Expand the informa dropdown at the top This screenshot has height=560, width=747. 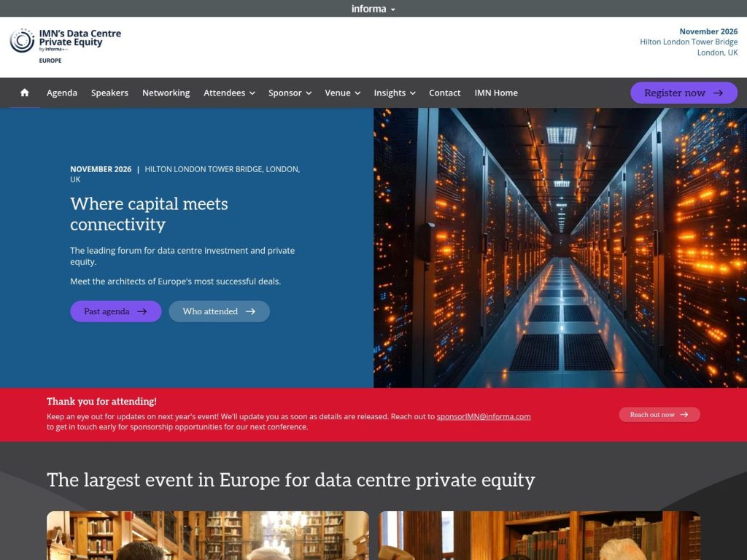coord(373,8)
